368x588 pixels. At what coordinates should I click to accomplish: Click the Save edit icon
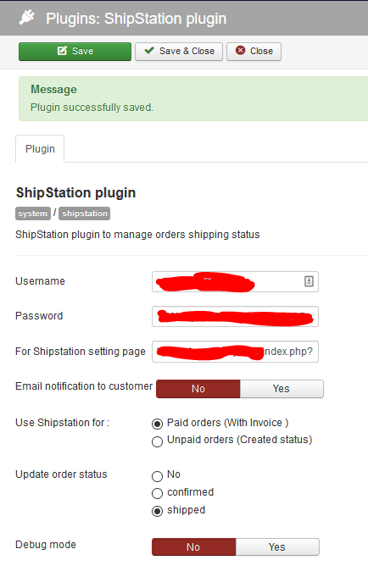[62, 51]
